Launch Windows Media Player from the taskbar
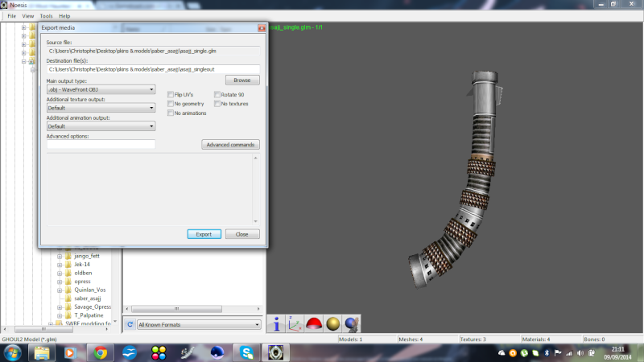The height and width of the screenshot is (362, 644). coord(70,353)
